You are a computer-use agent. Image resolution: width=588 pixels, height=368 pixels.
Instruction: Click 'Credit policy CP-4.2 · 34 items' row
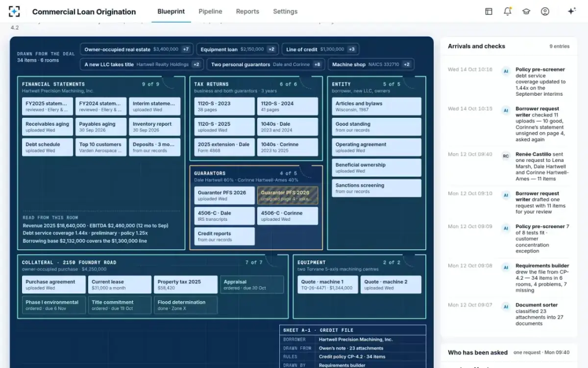(x=352, y=357)
